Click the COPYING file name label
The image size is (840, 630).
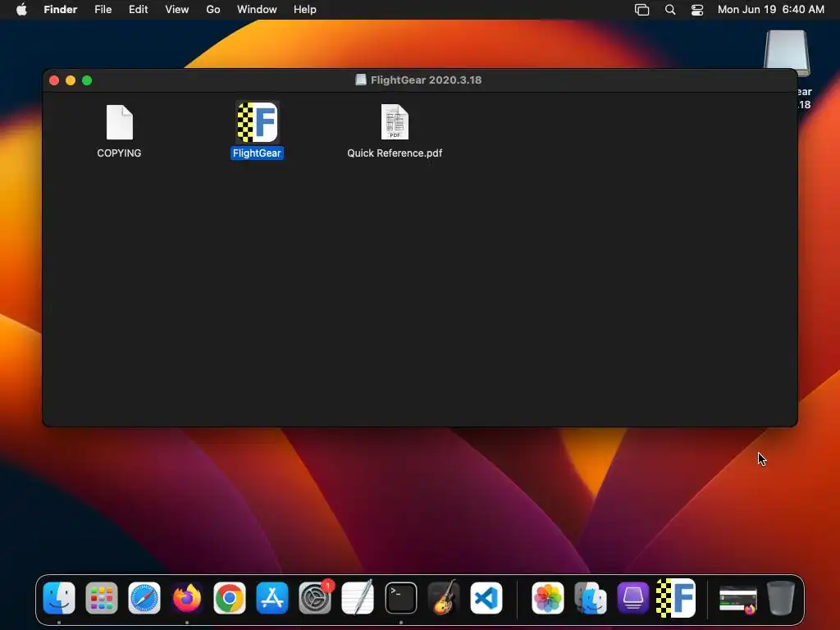[119, 153]
